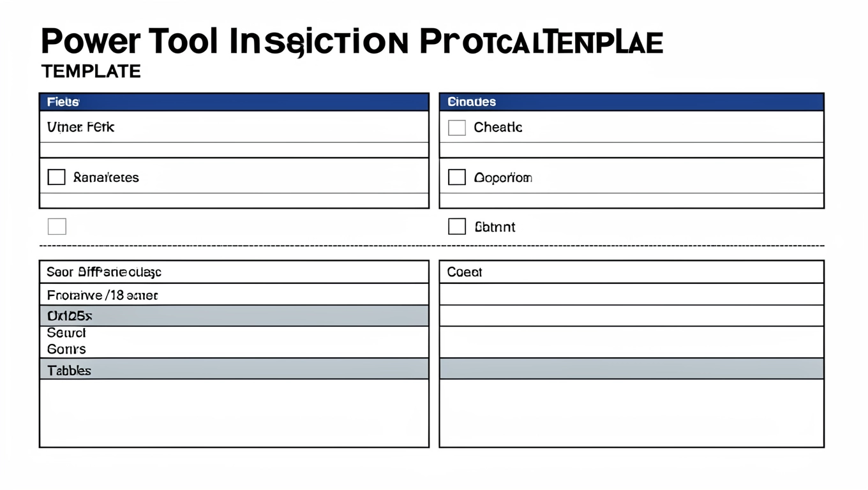Screen dimensions: 868x490
Task: Click the Utner Ferk field row
Action: pyautogui.click(x=234, y=127)
